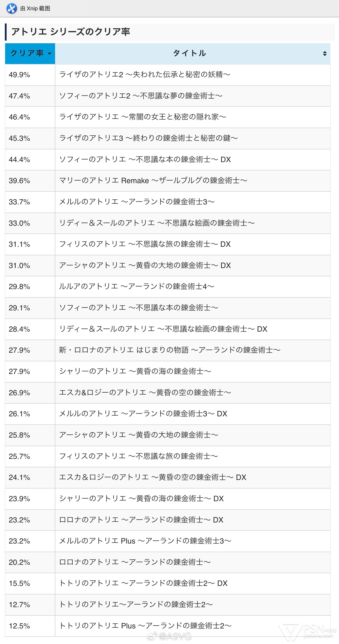The image size is (339, 644).
Task: Click the Xnip app logo icon
Action: pos(11,9)
